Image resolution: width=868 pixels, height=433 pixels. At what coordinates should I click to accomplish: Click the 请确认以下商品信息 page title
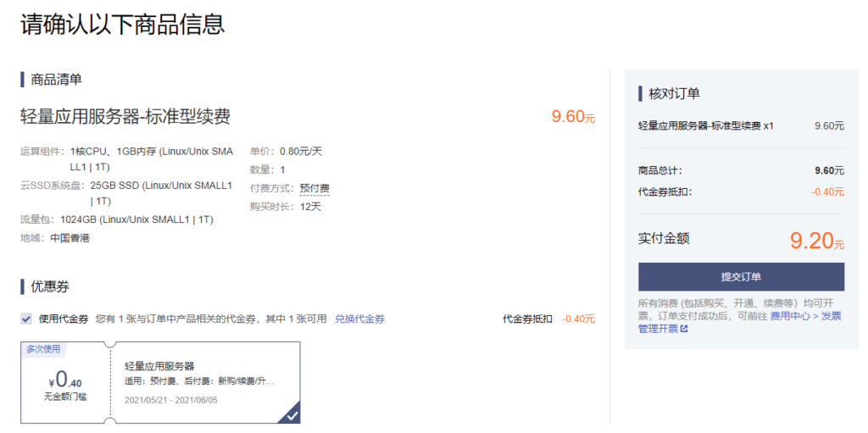(123, 24)
